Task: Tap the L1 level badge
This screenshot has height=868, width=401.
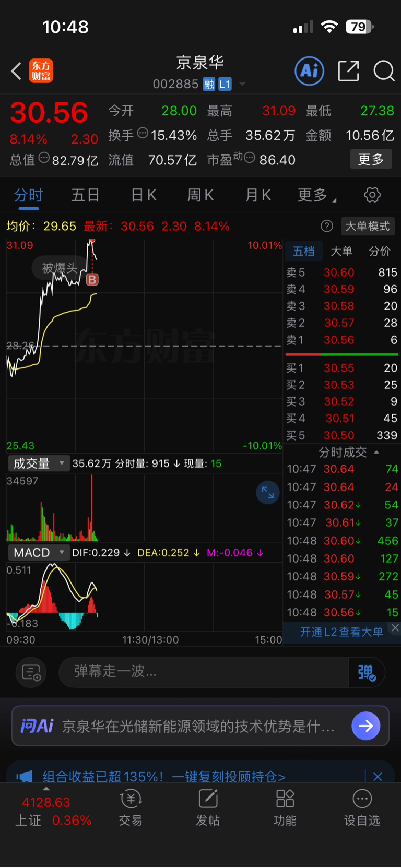Action: coord(225,84)
